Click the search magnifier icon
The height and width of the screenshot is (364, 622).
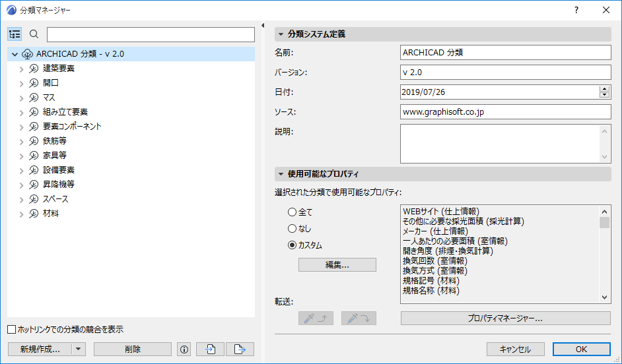pos(34,34)
